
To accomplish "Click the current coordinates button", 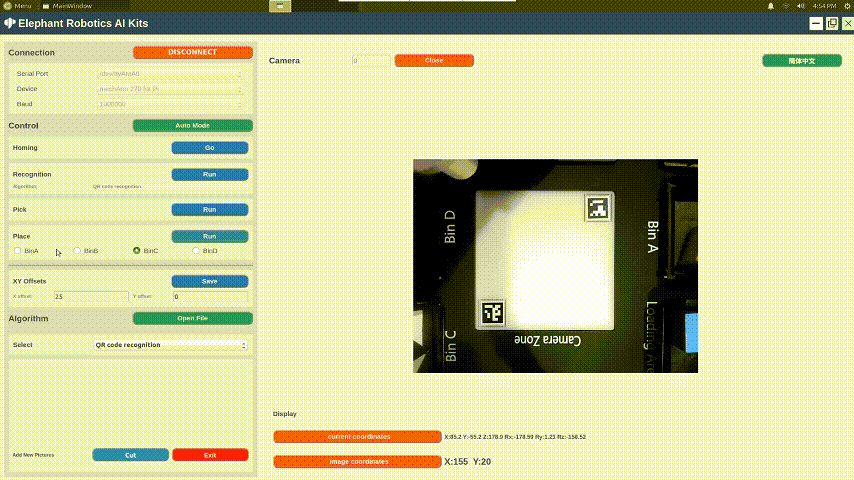I will point(357,436).
